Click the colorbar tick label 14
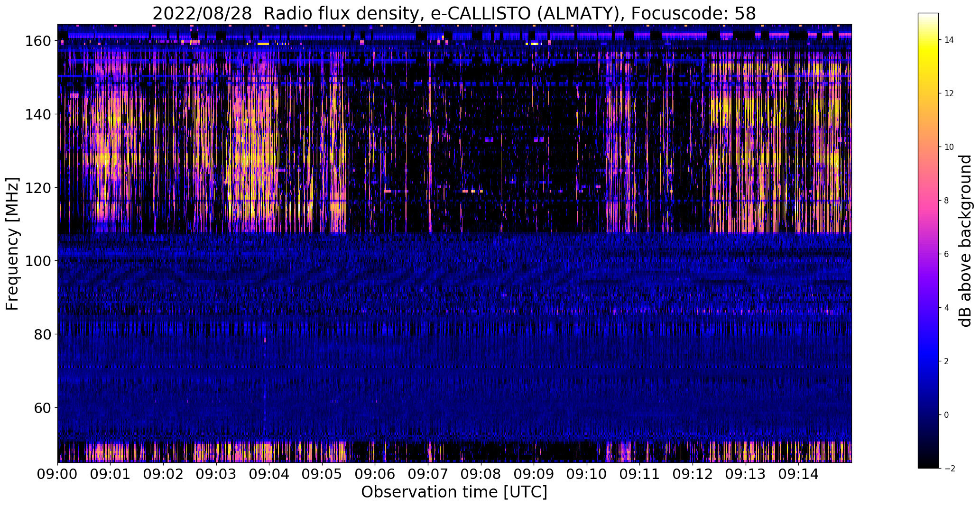Image resolution: width=980 pixels, height=506 pixels. point(949,40)
